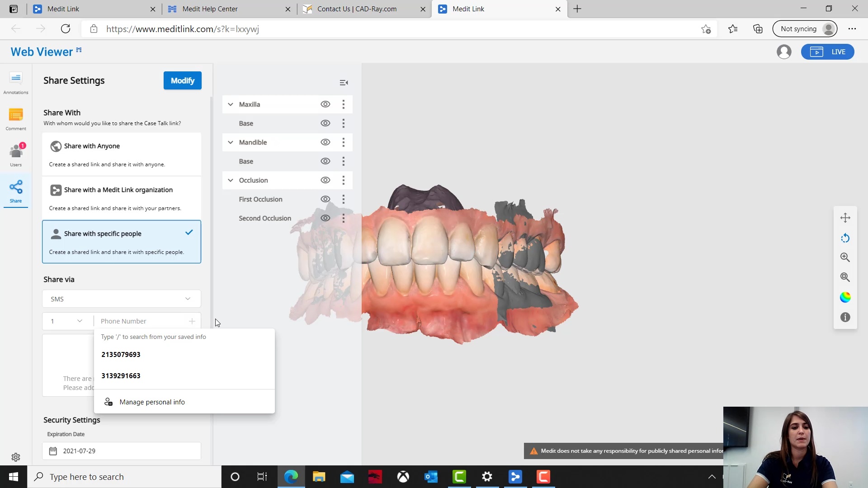Click the taskbar search box

124,477
